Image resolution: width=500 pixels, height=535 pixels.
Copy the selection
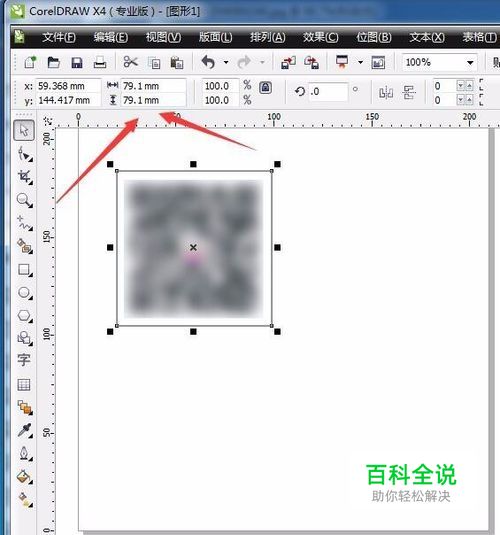point(155,63)
